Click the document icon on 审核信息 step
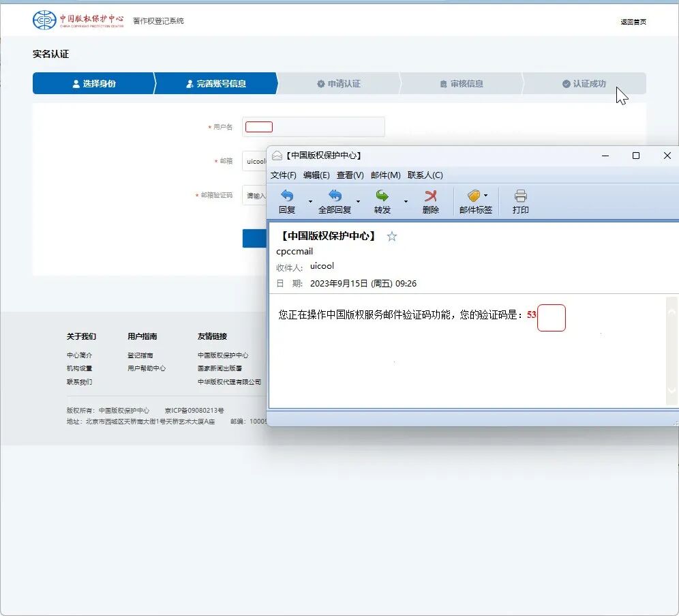 click(442, 83)
